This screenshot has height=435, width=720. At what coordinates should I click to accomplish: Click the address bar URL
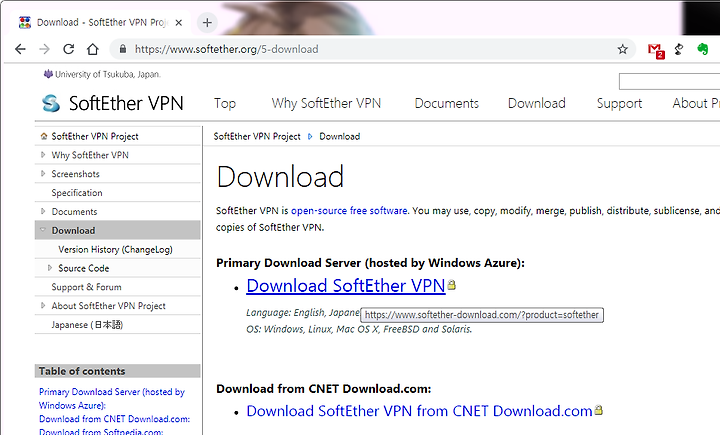tap(226, 49)
